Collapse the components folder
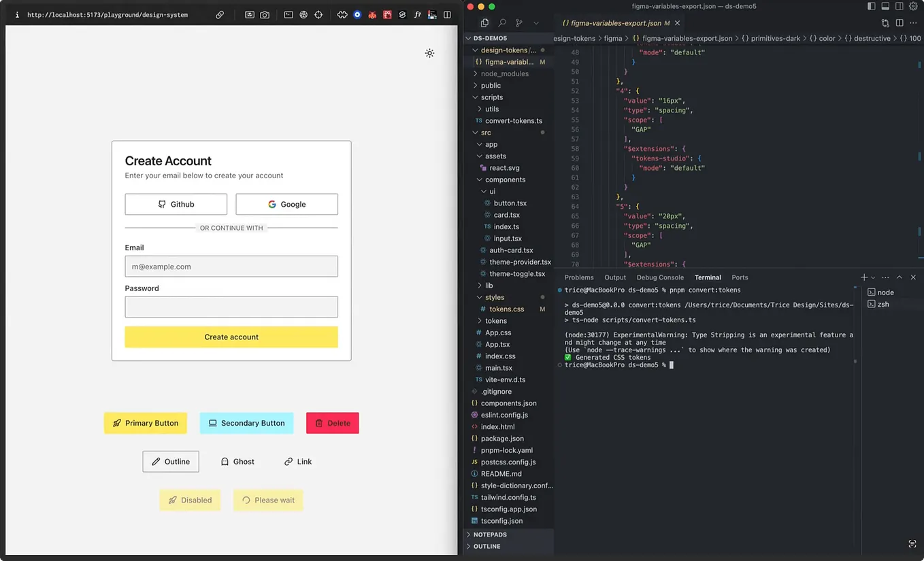Screen dimensions: 924x561 coord(508,180)
